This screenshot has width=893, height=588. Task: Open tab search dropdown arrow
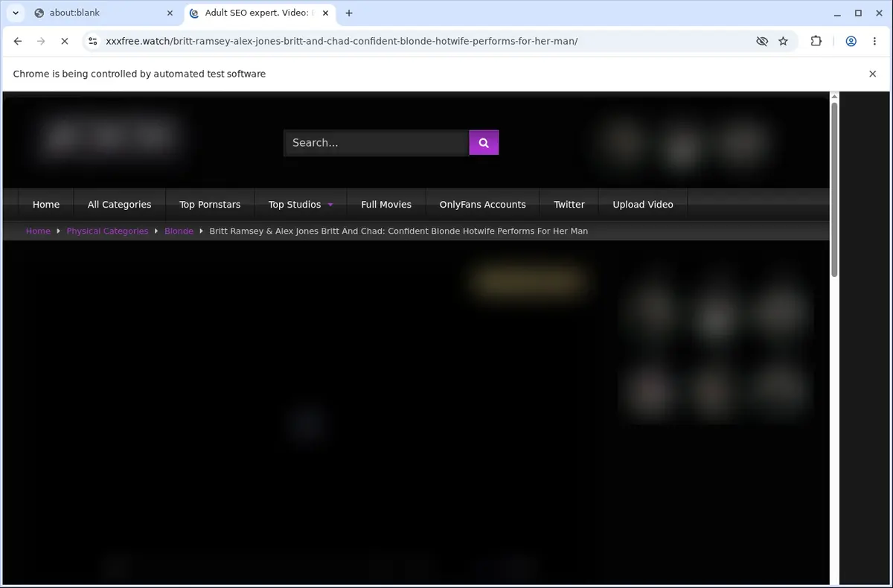pyautogui.click(x=15, y=13)
